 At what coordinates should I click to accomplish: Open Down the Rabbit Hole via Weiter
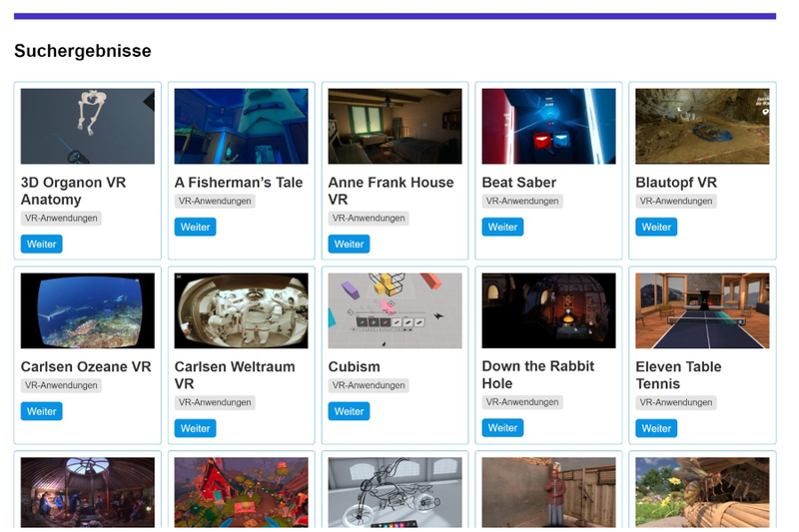coord(503,428)
